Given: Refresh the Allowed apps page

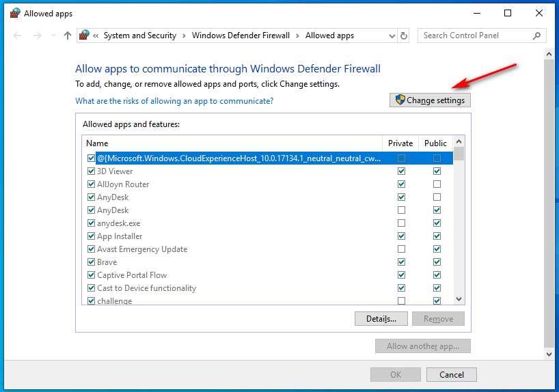Looking at the screenshot, I should [x=404, y=36].
